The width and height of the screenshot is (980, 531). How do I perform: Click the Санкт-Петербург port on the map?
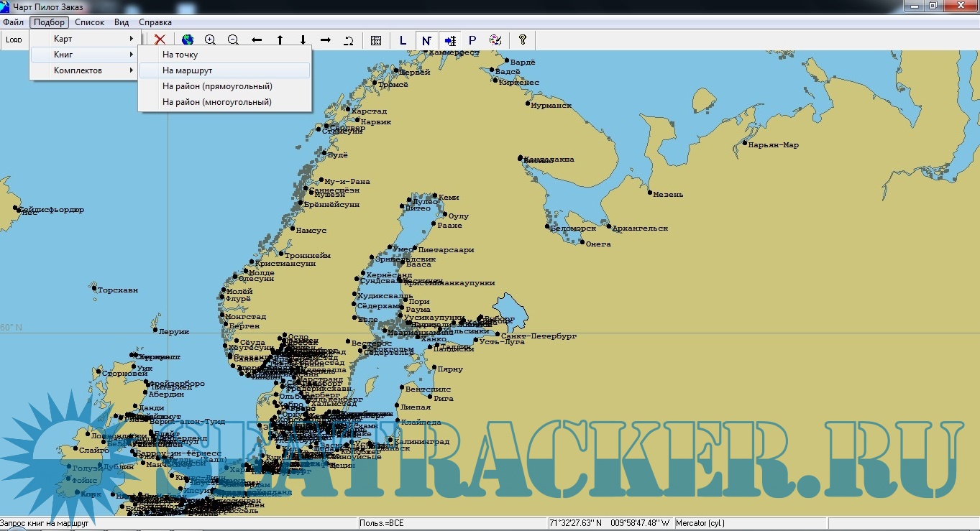tap(498, 334)
